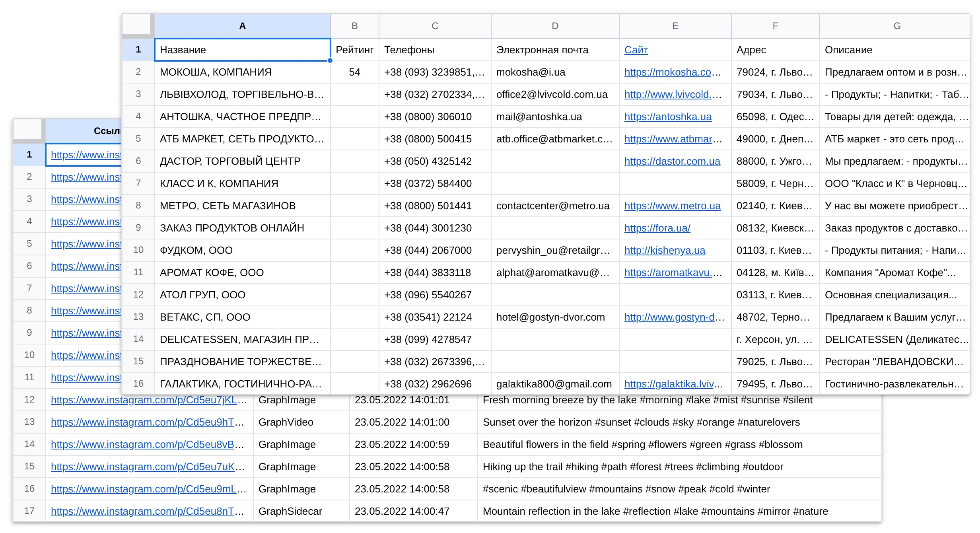
Task: Open the www.metro.ua link
Action: click(673, 206)
